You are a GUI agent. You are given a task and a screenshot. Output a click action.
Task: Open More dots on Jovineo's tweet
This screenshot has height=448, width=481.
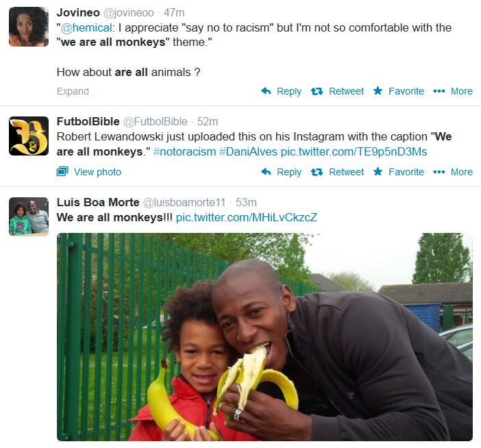439,91
